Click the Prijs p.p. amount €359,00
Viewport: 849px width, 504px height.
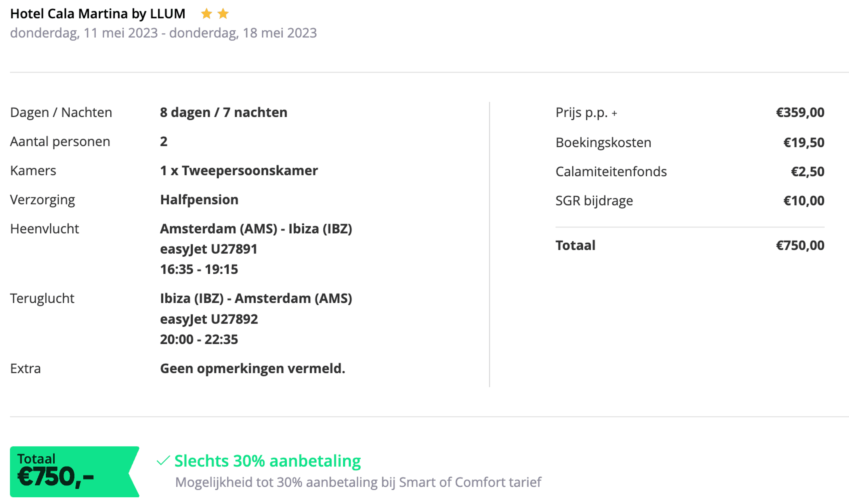[800, 113]
